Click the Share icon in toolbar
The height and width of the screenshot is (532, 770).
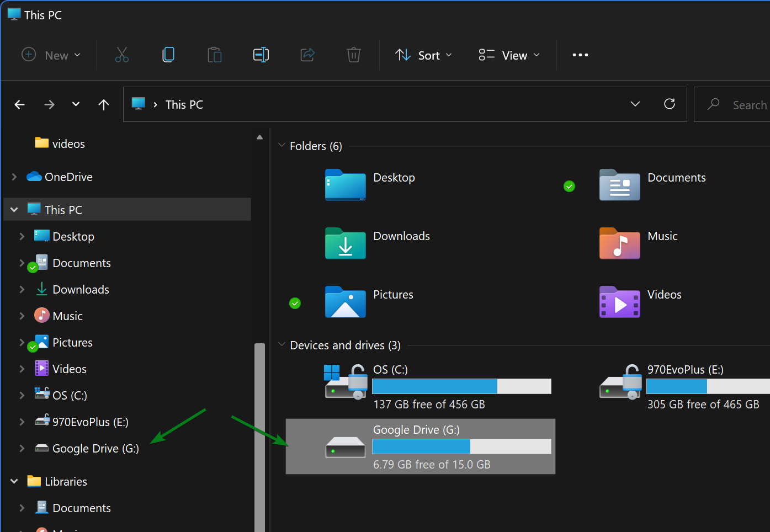307,55
